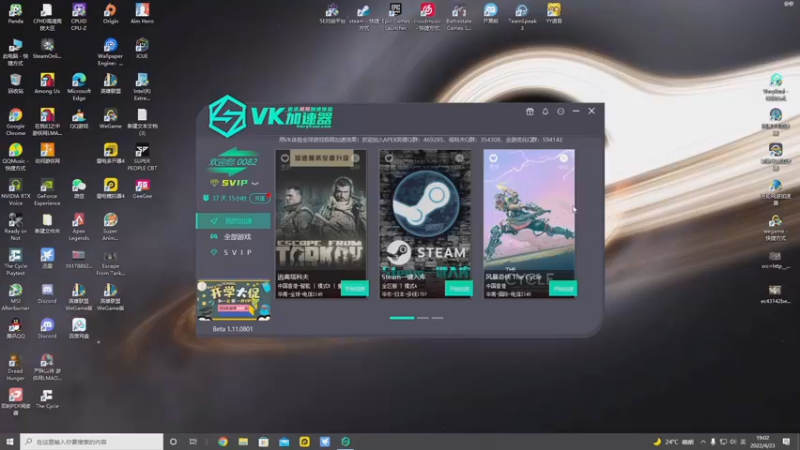Open the Dread Hunger desktop shortcut

15,367
